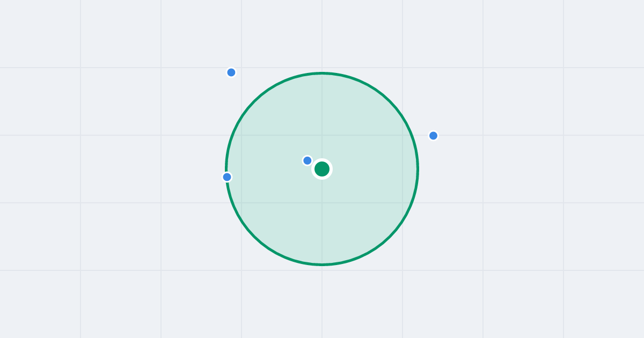
Task: Select the blue dot beside the green center marker
Action: click(x=308, y=160)
